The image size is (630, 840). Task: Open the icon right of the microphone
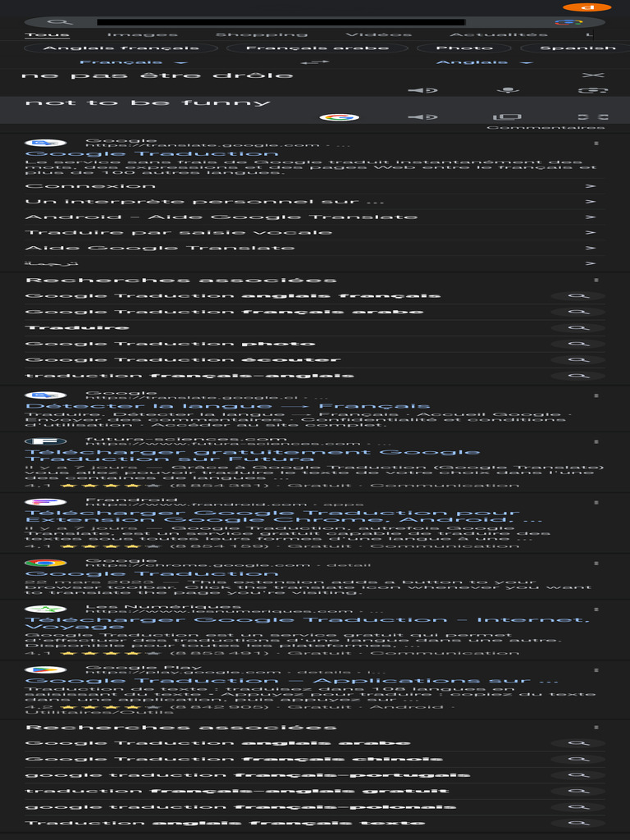tap(593, 90)
